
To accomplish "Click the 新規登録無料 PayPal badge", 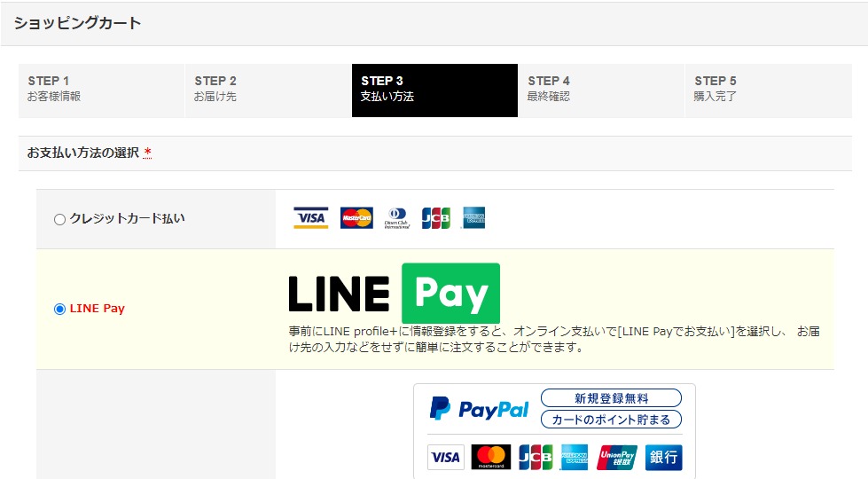I will click(611, 398).
